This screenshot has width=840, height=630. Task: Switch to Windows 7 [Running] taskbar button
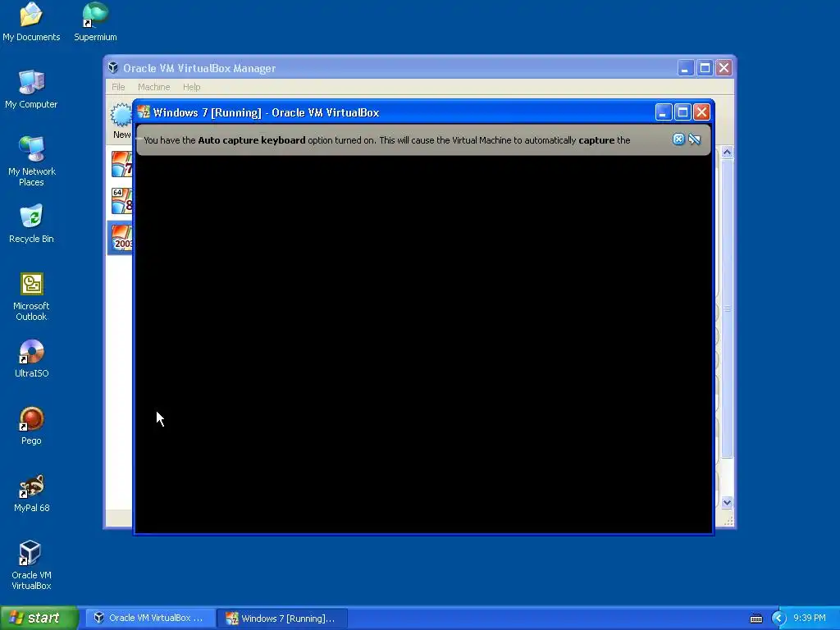tap(282, 618)
